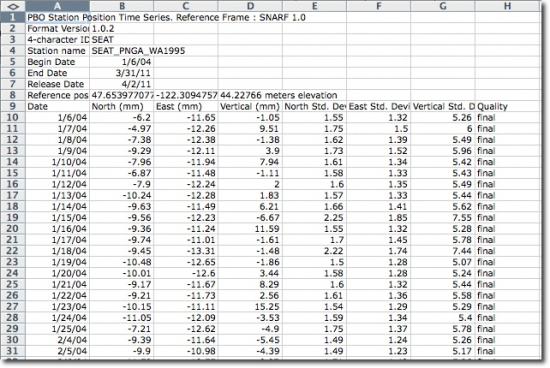Click the '7.55' vertical std dev cell
Screen dimensions: 550x368
point(443,218)
